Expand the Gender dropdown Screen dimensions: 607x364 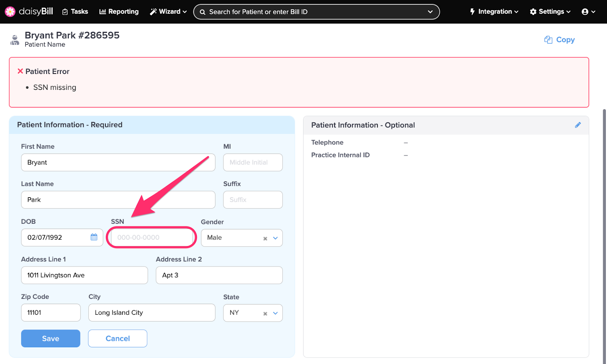[x=275, y=238]
